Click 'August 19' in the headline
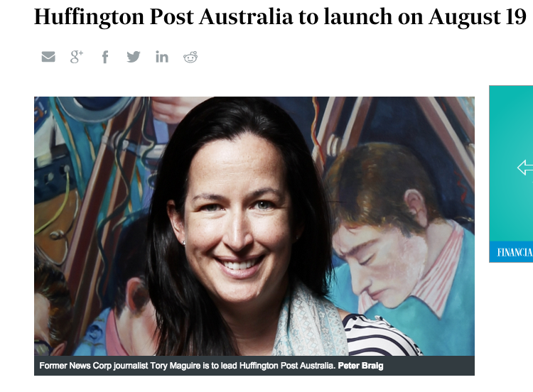 [x=478, y=17]
